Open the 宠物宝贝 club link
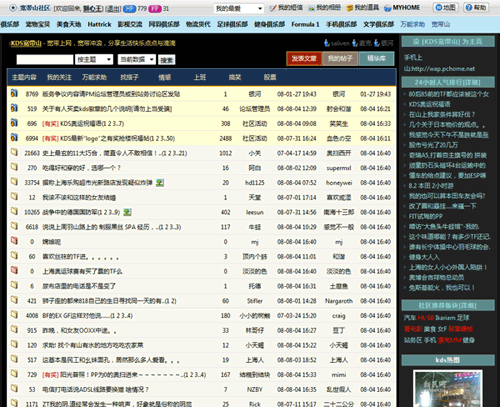Viewport: 500px width, 407px height. [38, 24]
